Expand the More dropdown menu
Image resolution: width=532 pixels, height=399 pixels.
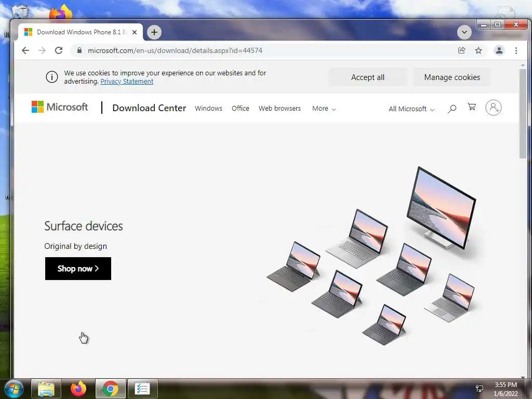[324, 109]
